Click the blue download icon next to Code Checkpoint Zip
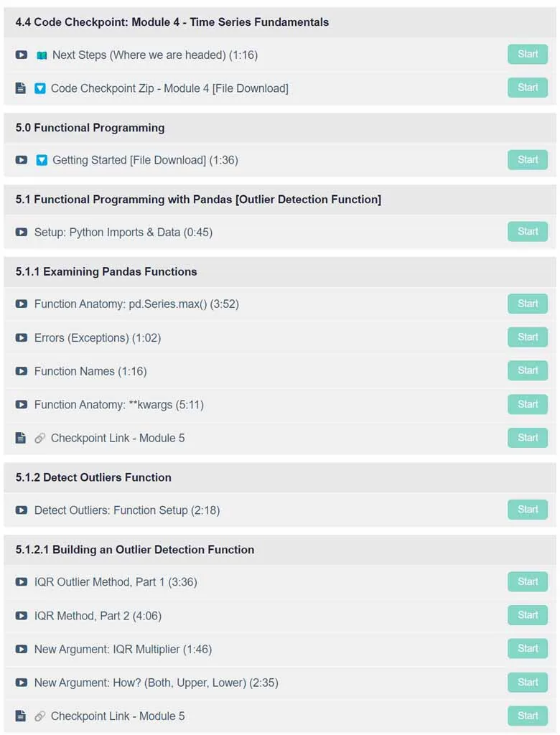The image size is (560, 735). (x=40, y=88)
